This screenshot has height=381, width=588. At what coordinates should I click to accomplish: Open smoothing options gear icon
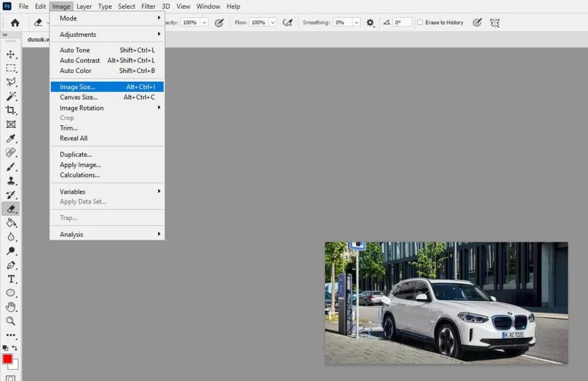coord(370,22)
